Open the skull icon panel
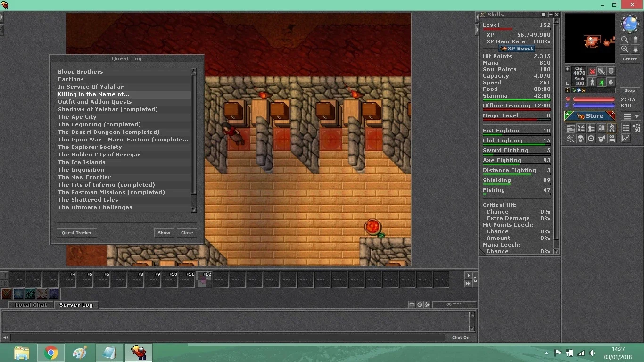The width and height of the screenshot is (644, 362). click(581, 139)
